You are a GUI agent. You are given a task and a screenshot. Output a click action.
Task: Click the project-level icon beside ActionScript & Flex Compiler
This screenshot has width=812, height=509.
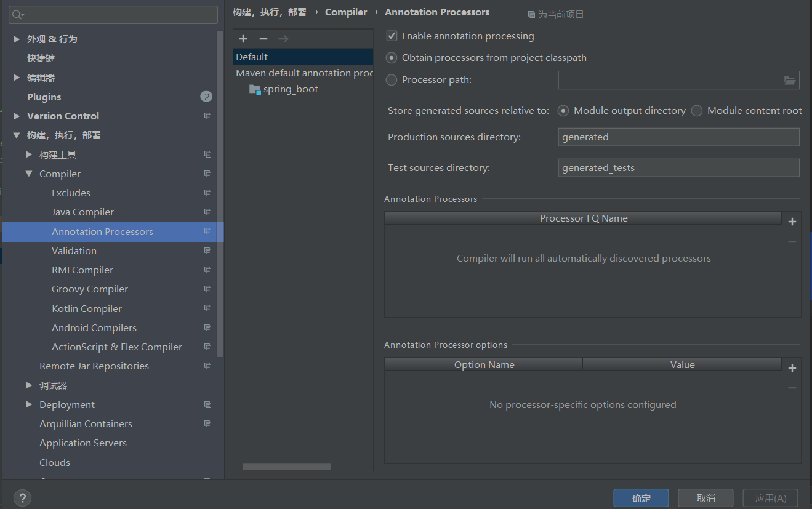point(207,347)
